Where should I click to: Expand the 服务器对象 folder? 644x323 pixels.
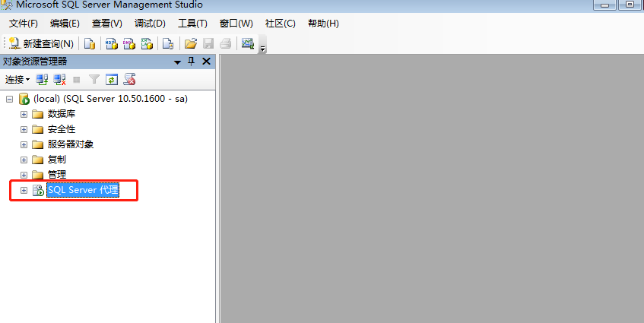click(x=24, y=144)
